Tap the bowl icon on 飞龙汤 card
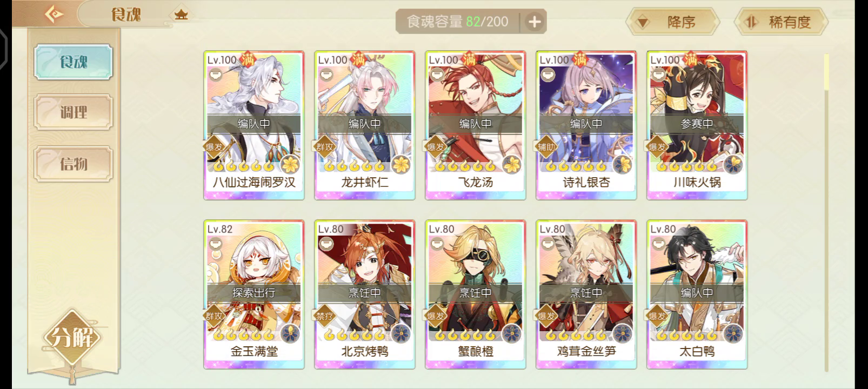The width and height of the screenshot is (868, 389). (x=436, y=76)
